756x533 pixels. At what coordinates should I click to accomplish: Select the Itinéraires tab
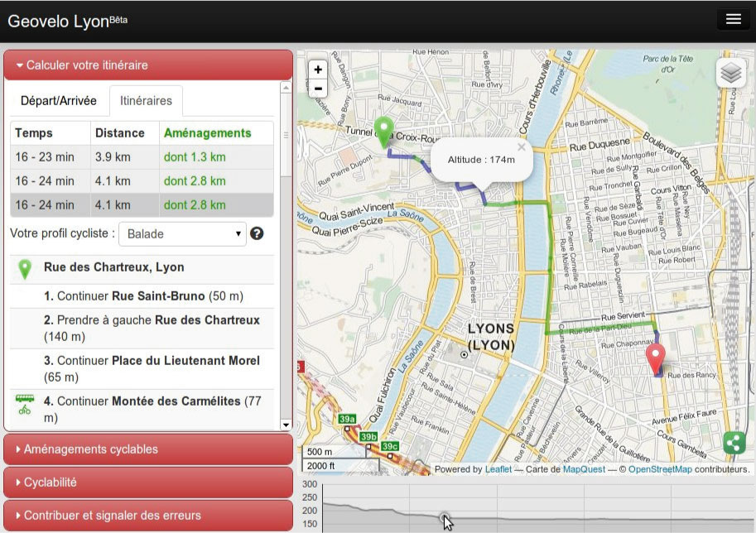146,101
